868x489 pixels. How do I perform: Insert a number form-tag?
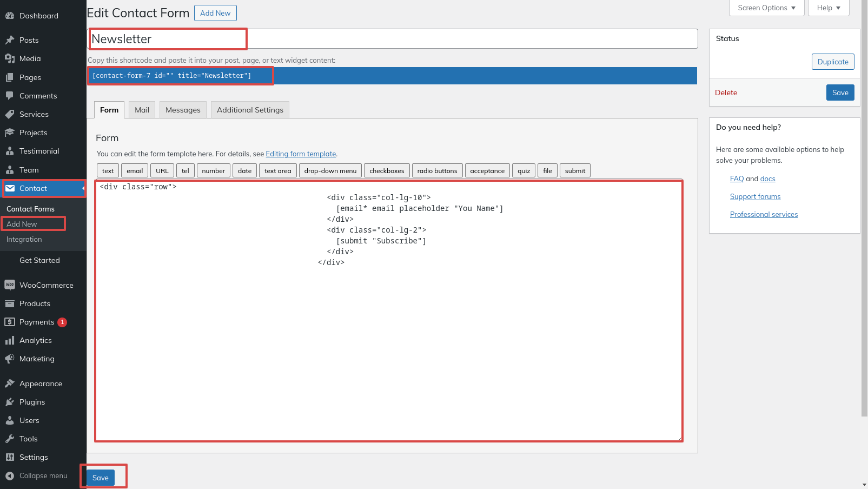(x=214, y=171)
